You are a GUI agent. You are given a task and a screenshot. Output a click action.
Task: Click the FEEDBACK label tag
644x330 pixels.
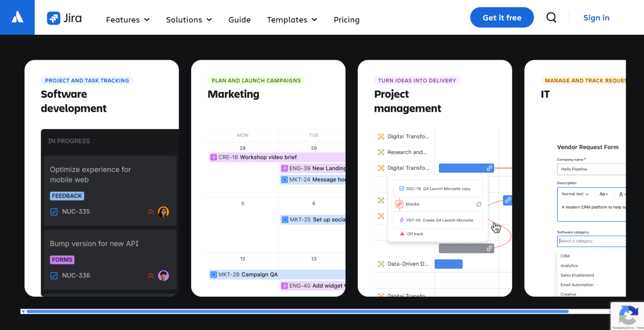coord(67,196)
